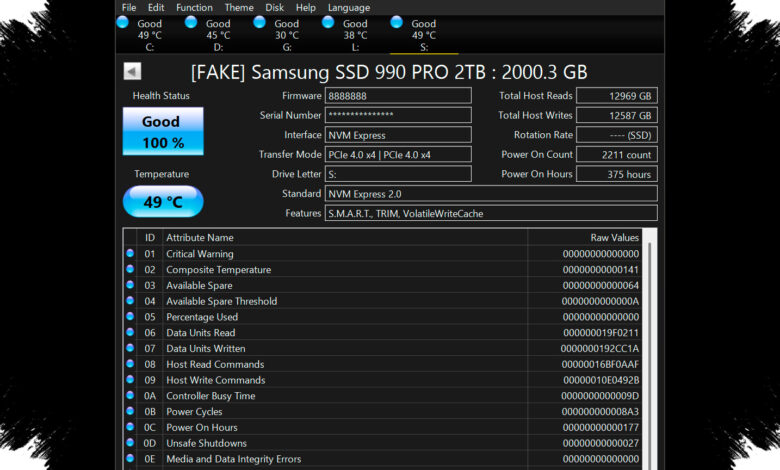This screenshot has height=470, width=780.
Task: Select drive L: status orb
Action: click(x=328, y=22)
